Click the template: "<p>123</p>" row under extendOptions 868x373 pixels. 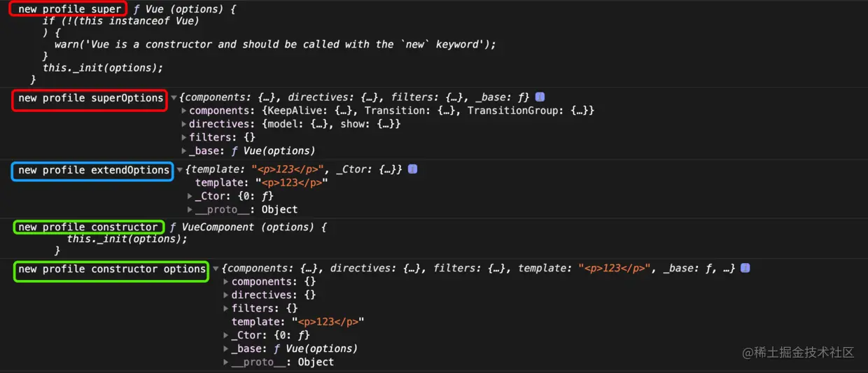pyautogui.click(x=262, y=183)
